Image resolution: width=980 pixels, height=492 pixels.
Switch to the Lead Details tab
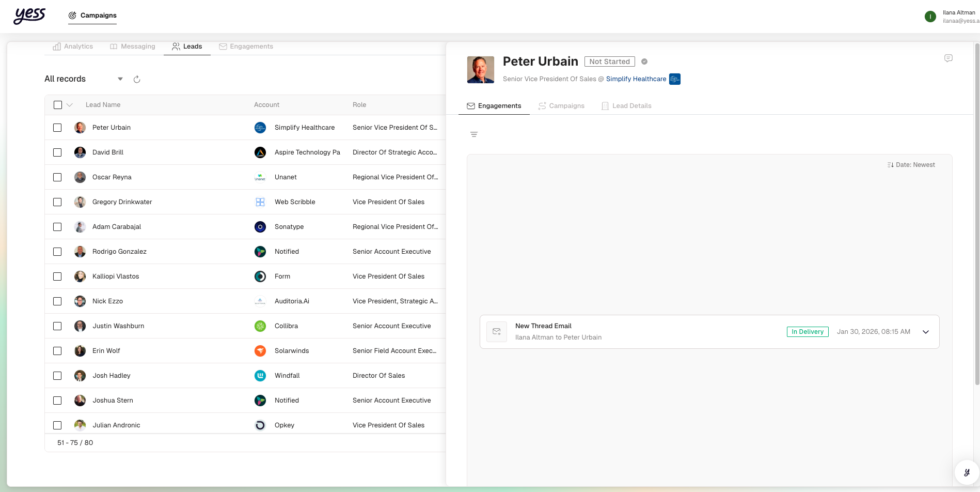tap(626, 106)
